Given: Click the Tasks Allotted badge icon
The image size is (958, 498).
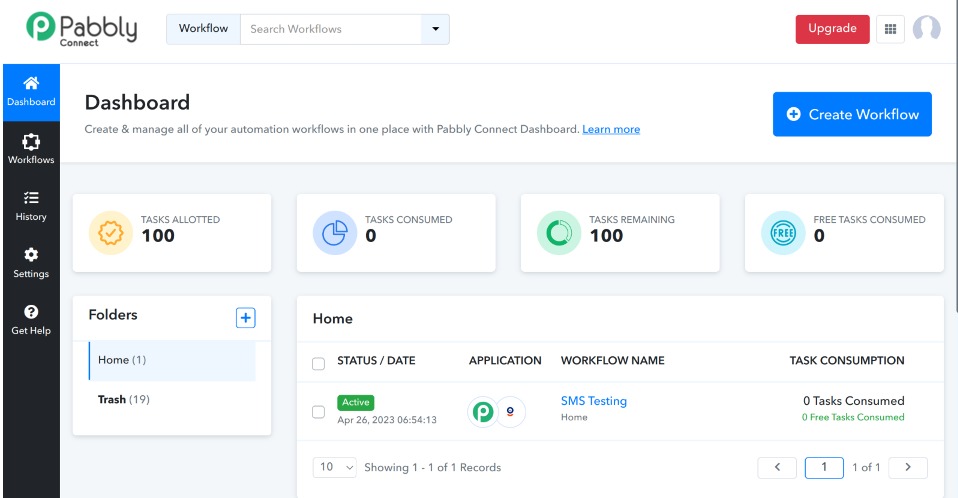Looking at the screenshot, I should tap(111, 233).
